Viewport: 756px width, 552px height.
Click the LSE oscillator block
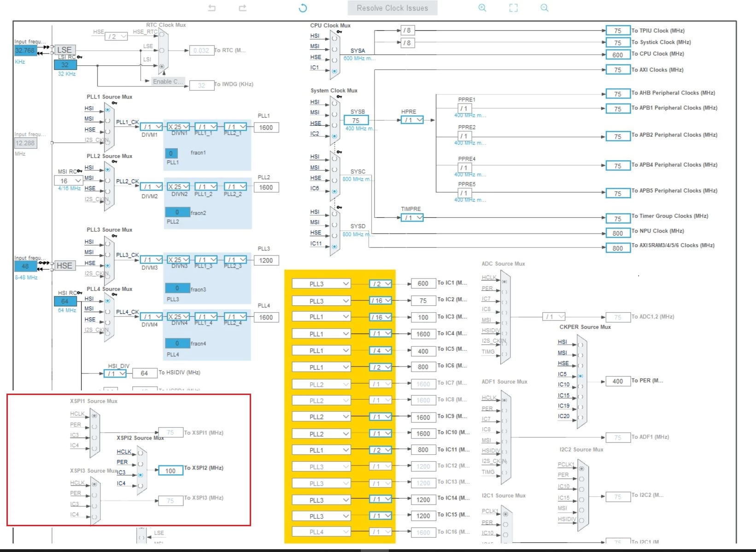(x=64, y=50)
